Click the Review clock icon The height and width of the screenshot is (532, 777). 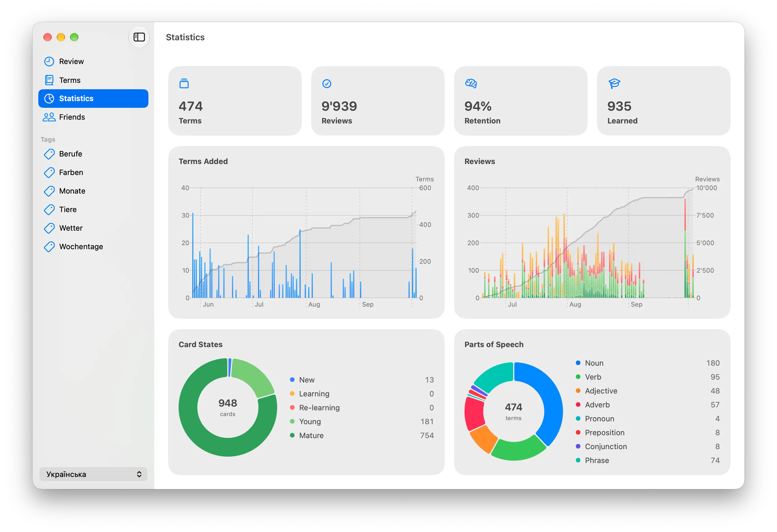pos(49,61)
